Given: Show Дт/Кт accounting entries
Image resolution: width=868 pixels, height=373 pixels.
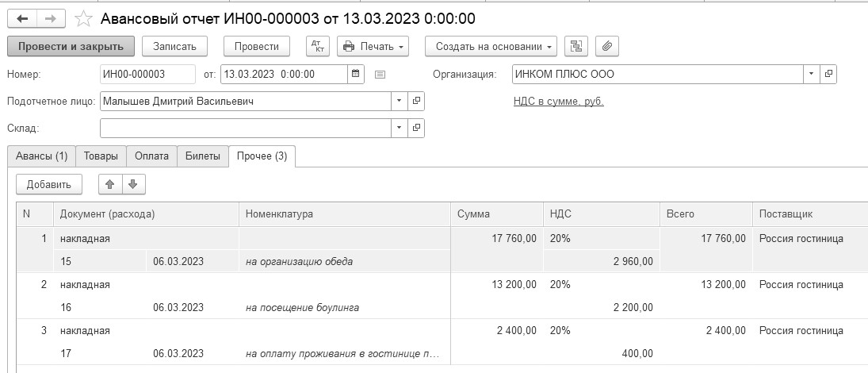Looking at the screenshot, I should (318, 46).
